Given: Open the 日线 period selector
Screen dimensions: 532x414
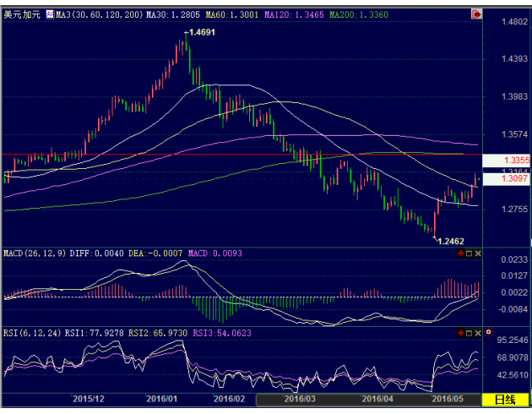Looking at the screenshot, I should pyautogui.click(x=504, y=399).
